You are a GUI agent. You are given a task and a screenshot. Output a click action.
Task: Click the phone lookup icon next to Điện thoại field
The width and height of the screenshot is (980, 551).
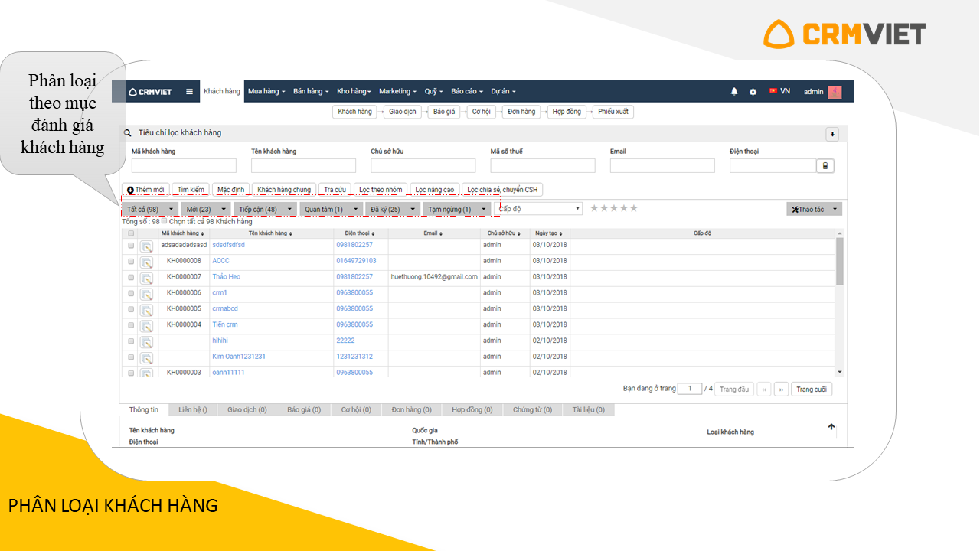tap(825, 166)
